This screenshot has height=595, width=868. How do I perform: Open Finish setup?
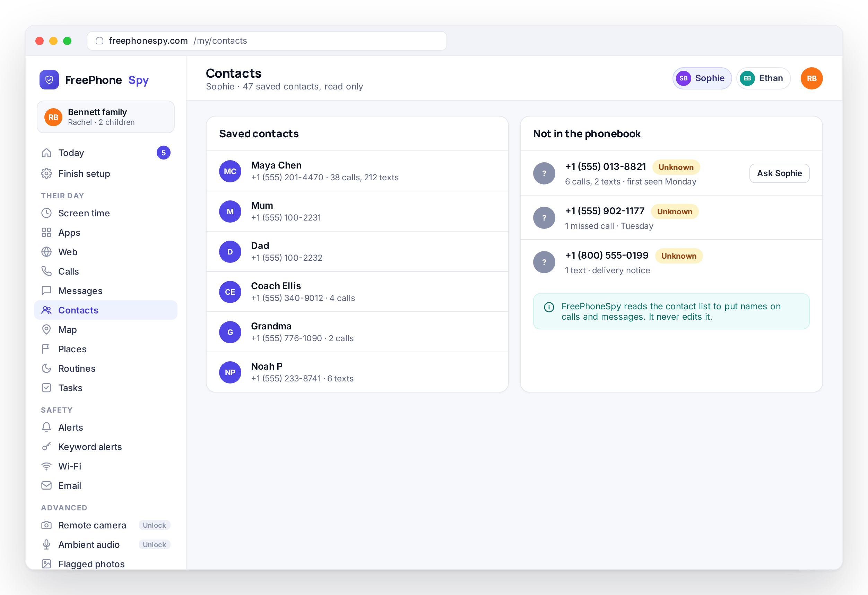point(106,174)
